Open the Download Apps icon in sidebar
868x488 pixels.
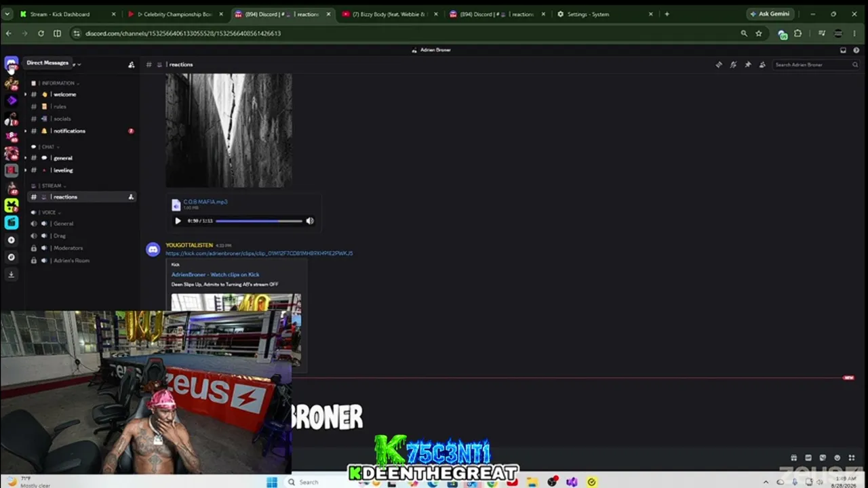pos(11,274)
